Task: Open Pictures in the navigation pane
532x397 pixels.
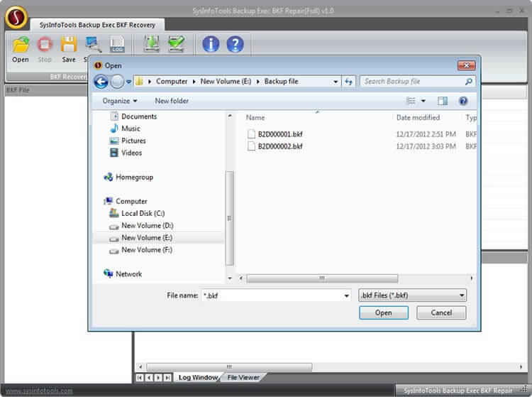Action: coord(128,141)
